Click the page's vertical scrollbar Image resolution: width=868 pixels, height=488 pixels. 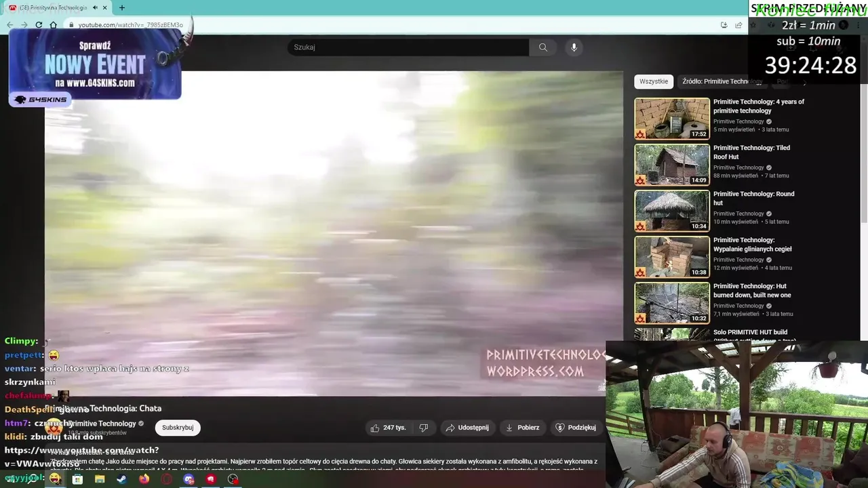point(863,129)
